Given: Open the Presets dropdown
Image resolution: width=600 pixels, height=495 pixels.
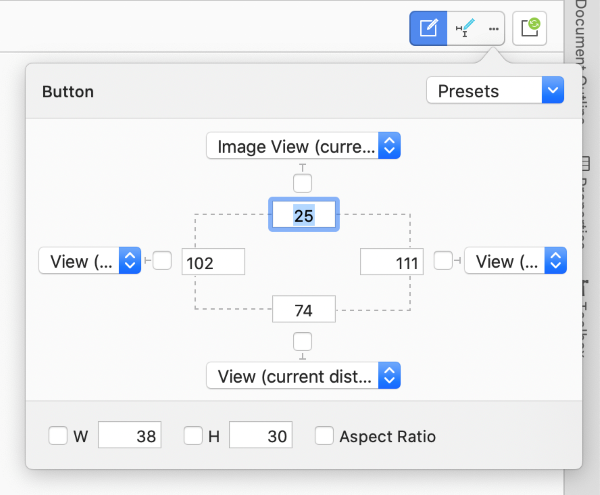Looking at the screenshot, I should click(495, 91).
